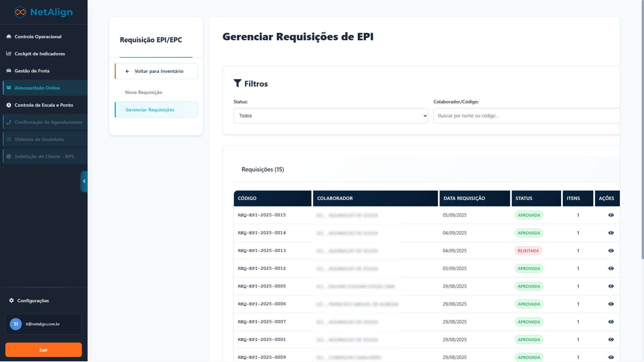644x362 pixels.
Task: View rejected request REQ-EPI-2025-0013 eye icon
Action: tap(611, 251)
